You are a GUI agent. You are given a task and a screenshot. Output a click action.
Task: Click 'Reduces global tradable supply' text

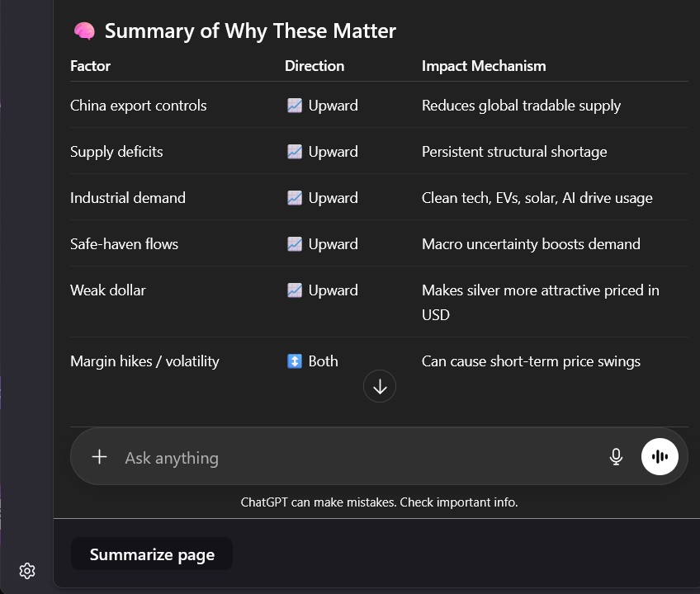(x=521, y=106)
